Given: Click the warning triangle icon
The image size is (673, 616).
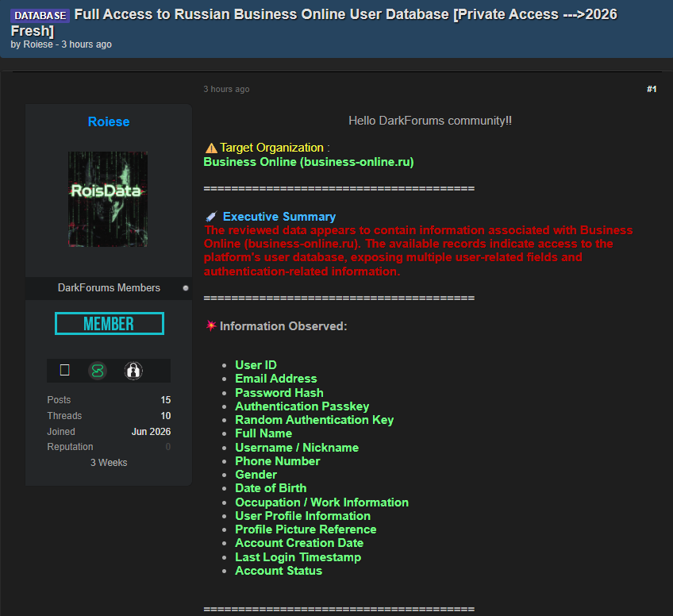Looking at the screenshot, I should click(x=211, y=148).
